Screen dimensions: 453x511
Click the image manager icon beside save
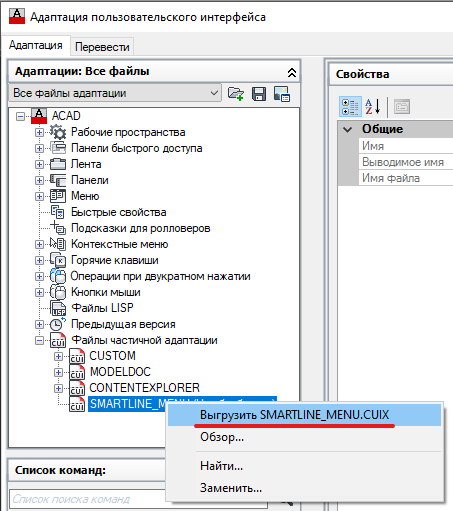pyautogui.click(x=282, y=94)
